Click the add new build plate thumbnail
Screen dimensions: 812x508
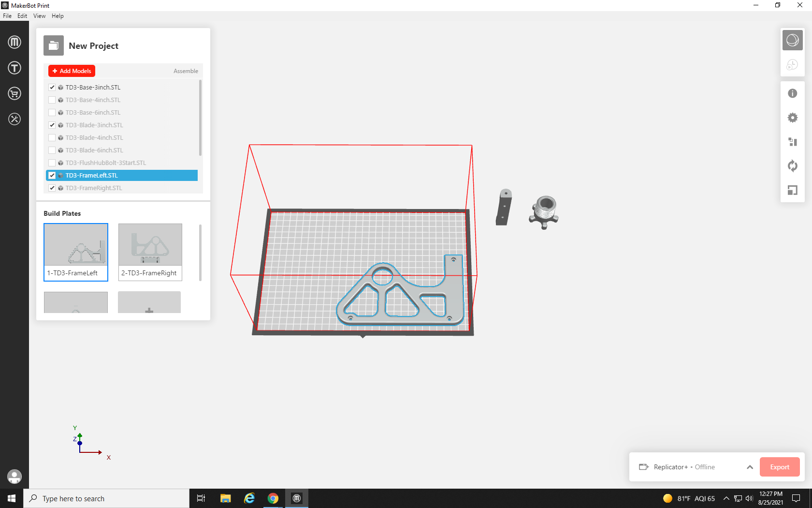click(x=149, y=302)
